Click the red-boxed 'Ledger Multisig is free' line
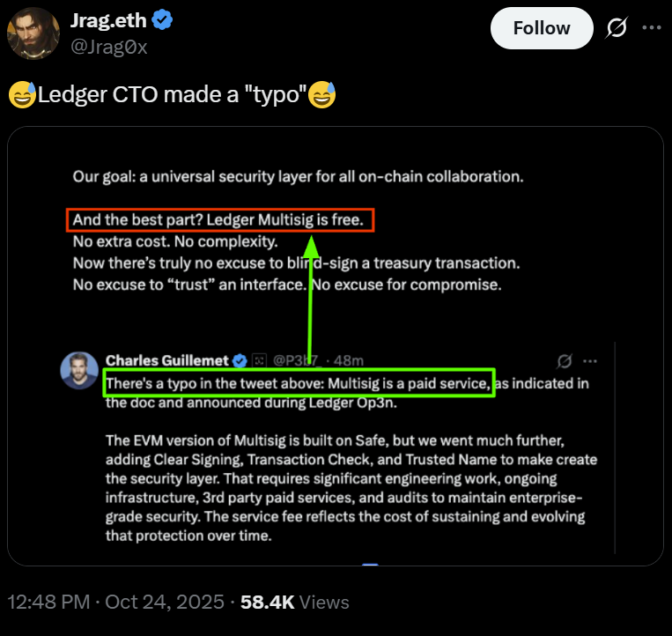 point(220,219)
